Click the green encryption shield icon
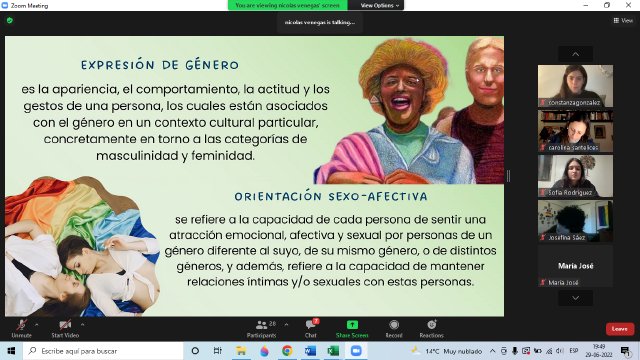This screenshot has height=360, width=640. [x=10, y=20]
